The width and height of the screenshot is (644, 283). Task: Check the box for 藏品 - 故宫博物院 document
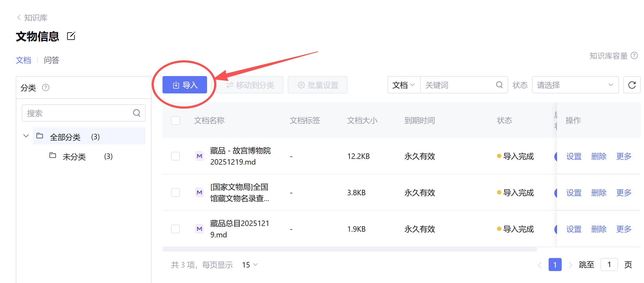pos(176,156)
